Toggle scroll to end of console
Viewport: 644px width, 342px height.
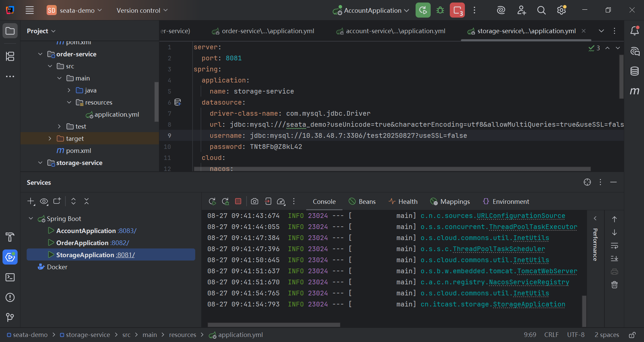click(x=614, y=259)
